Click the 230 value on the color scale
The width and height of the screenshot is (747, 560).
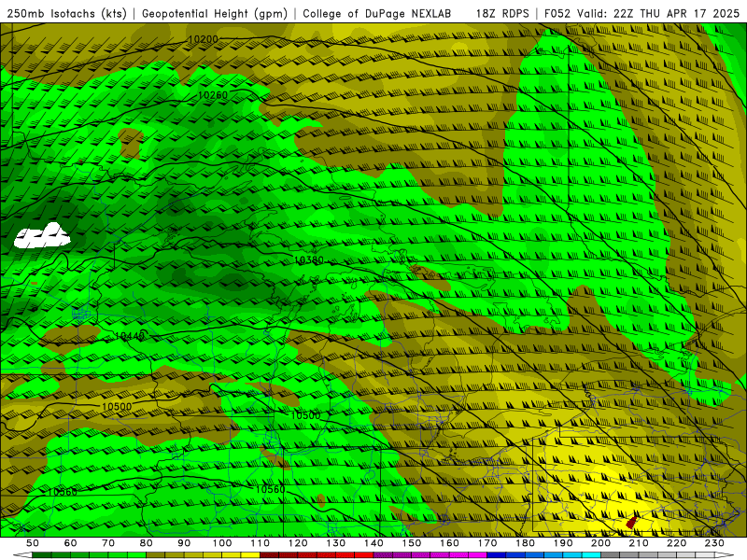(714, 543)
